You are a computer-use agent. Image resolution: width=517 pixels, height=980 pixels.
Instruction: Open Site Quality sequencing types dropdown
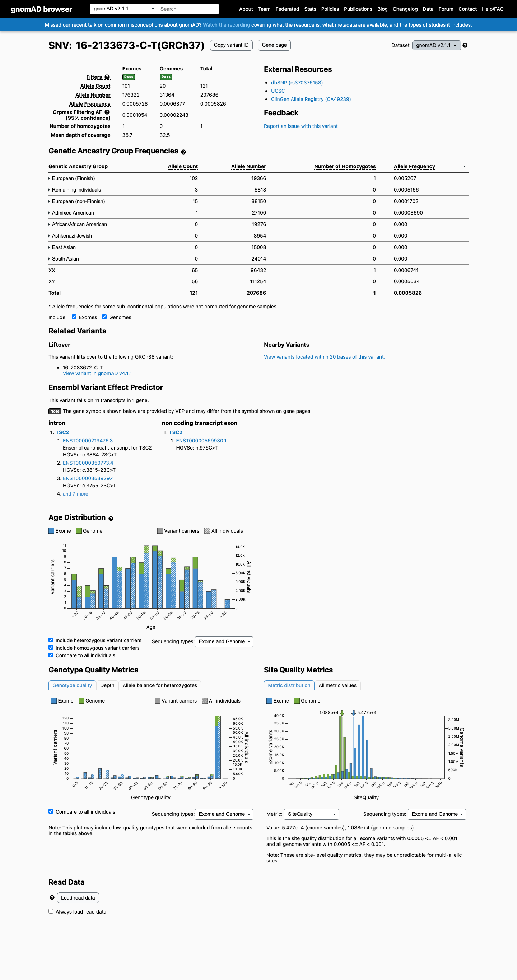point(437,814)
